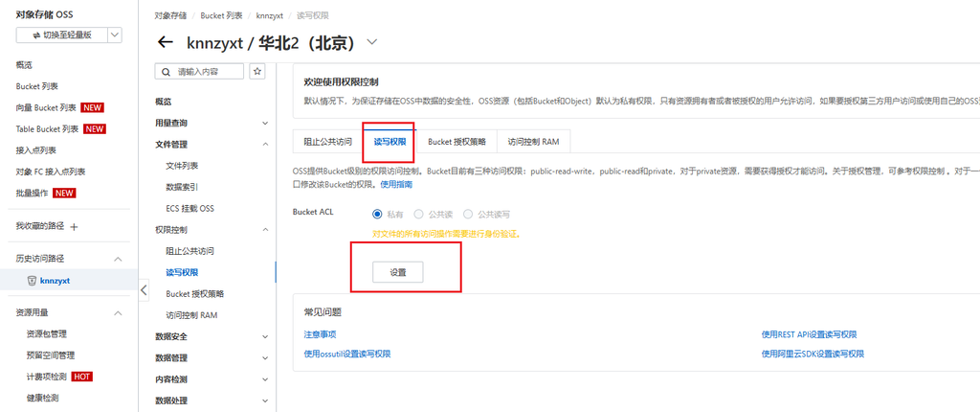Screen dimensions: 980x412
Task: Switch to the Bucket 授权策略 tab
Action: [x=457, y=142]
